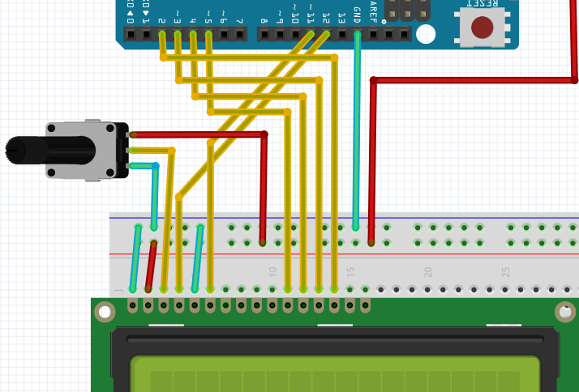Select the long red wire bend near AREF
The width and height of the screenshot is (579, 392).
[373, 80]
